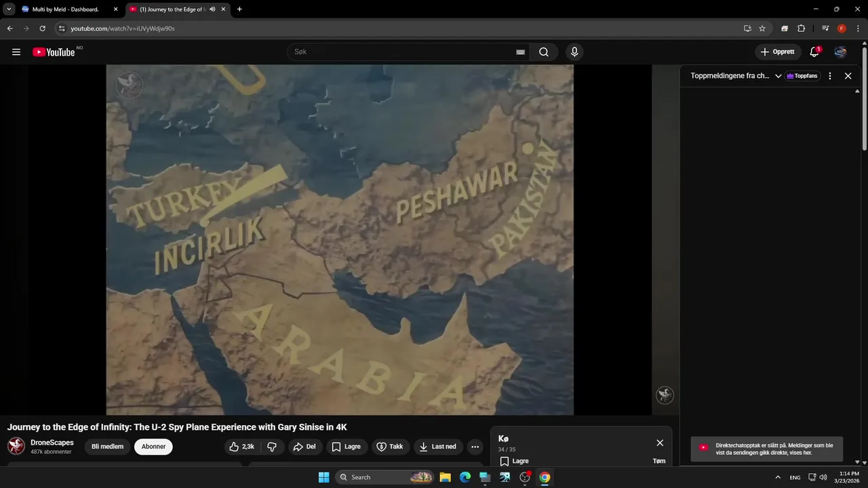The width and height of the screenshot is (868, 488).
Task: Save the queue with Lagre bookmark
Action: click(514, 461)
